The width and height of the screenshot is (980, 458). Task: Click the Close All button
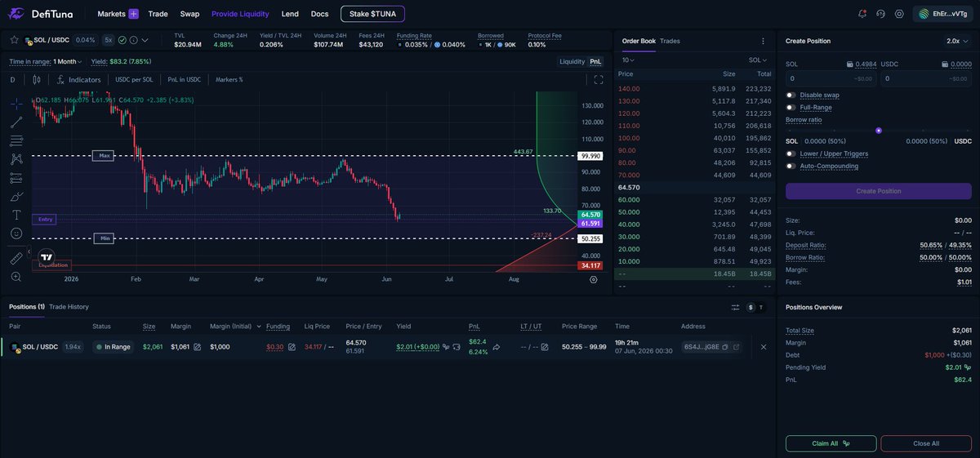click(x=926, y=443)
